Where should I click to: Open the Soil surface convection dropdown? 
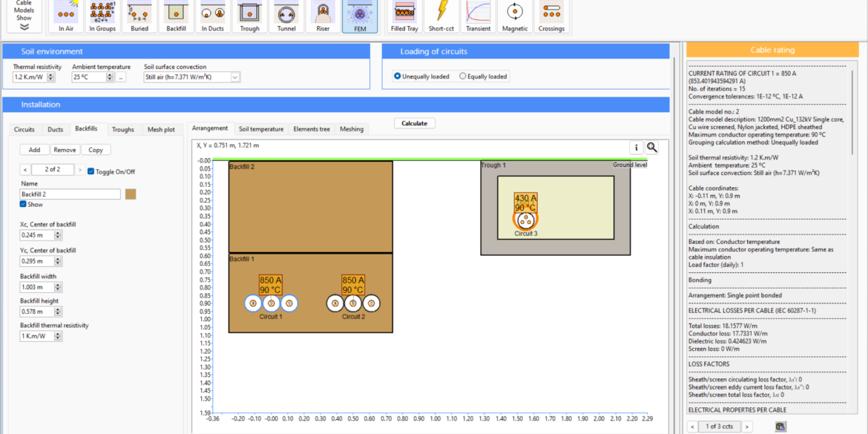(236, 76)
